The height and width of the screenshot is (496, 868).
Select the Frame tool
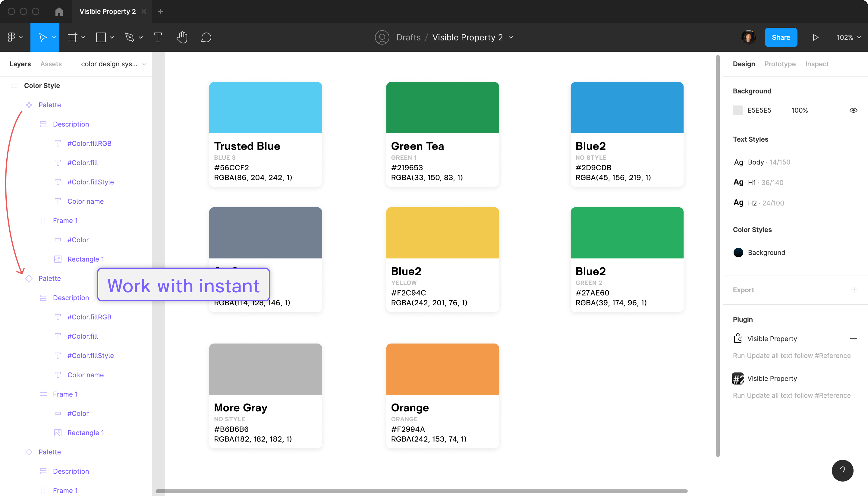(x=73, y=37)
